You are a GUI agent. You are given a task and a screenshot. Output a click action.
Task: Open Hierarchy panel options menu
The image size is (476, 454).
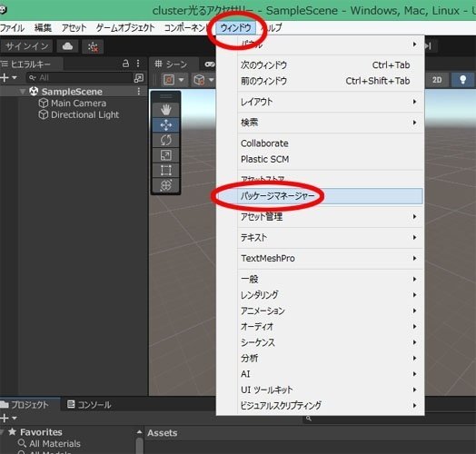coord(138,64)
